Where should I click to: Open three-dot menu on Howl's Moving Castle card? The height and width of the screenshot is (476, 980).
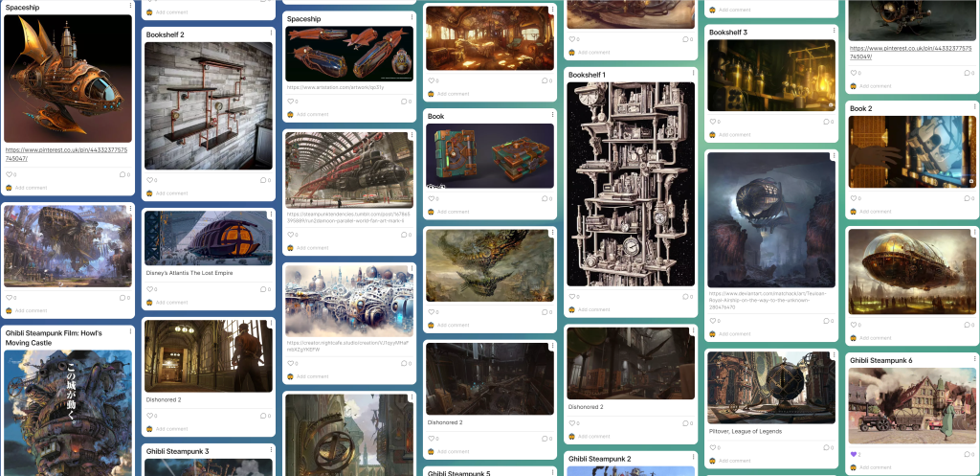coord(130,332)
